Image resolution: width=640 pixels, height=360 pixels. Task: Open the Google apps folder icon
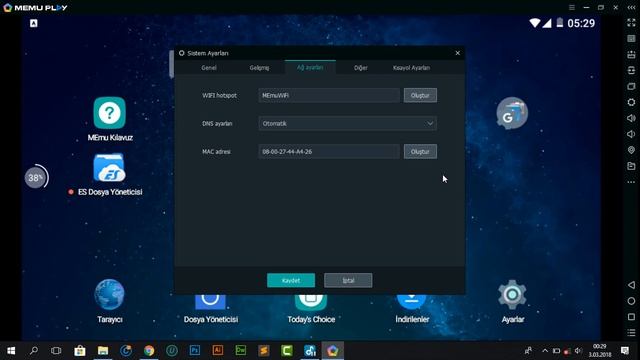[x=512, y=113]
